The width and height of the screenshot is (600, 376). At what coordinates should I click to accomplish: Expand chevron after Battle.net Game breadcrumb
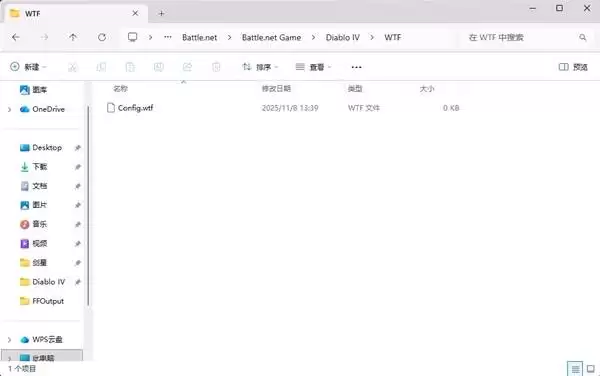(x=313, y=37)
